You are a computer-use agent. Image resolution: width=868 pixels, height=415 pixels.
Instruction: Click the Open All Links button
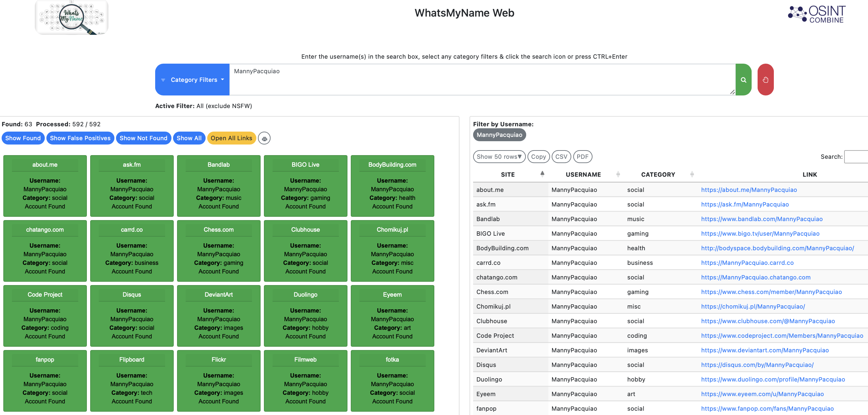point(231,138)
